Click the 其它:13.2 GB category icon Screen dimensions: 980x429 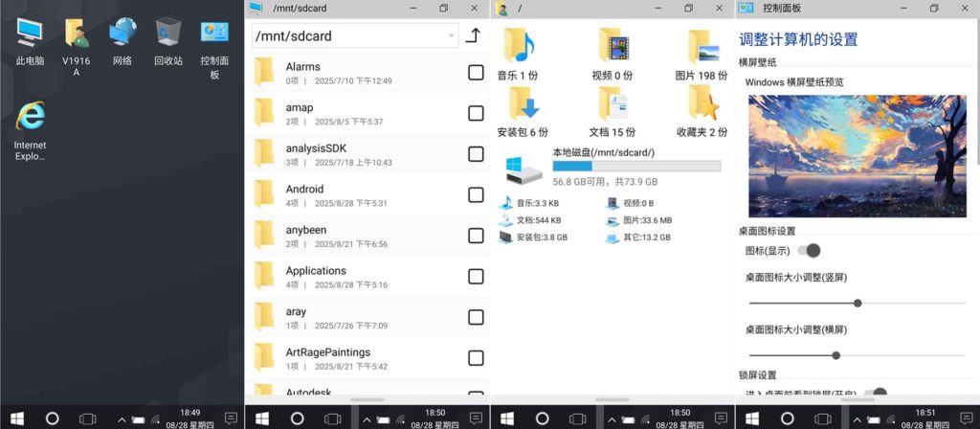(612, 237)
